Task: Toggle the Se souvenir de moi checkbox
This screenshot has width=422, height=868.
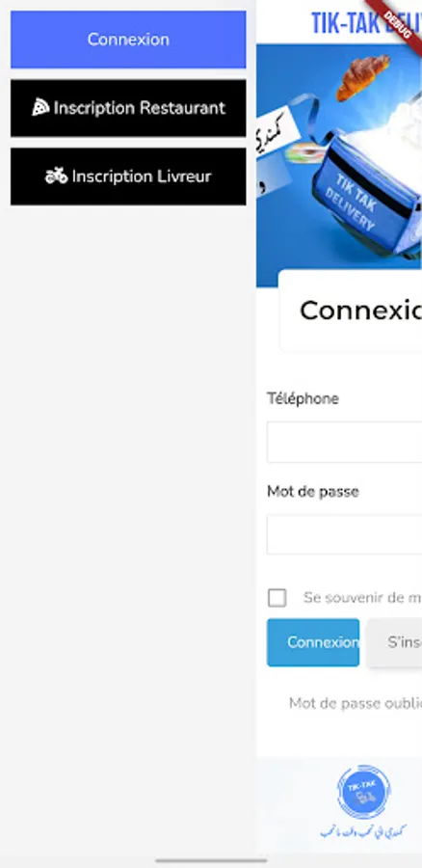Action: (x=277, y=598)
